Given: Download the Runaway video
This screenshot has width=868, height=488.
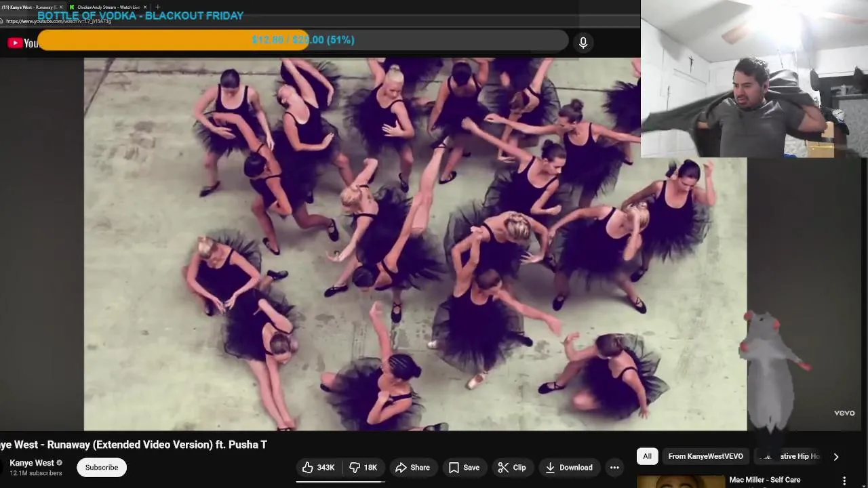Looking at the screenshot, I should pos(569,468).
